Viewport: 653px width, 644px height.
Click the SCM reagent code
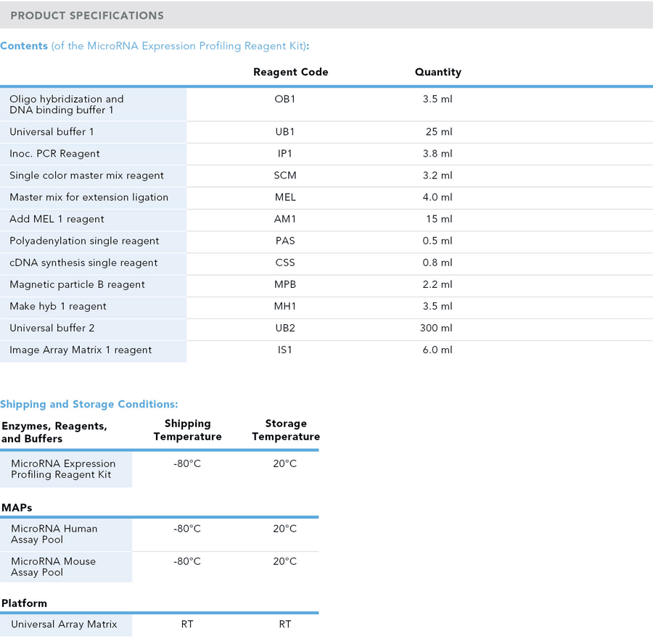click(285, 176)
